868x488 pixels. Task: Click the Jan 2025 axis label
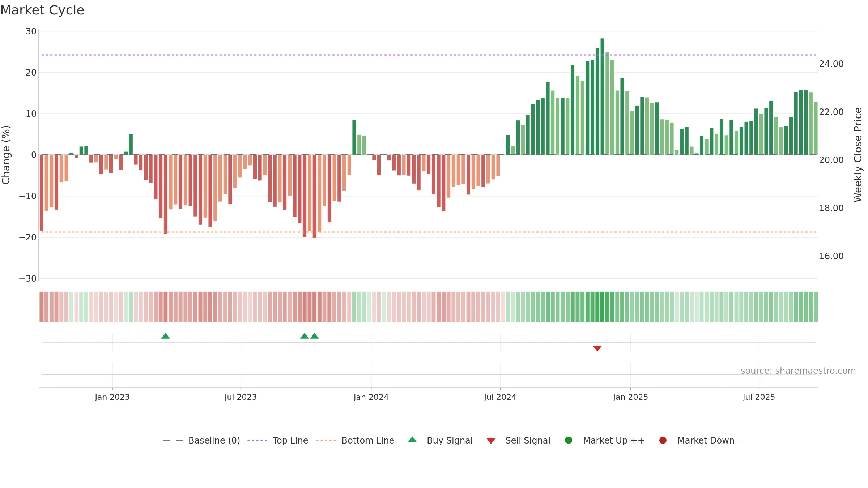(630, 397)
